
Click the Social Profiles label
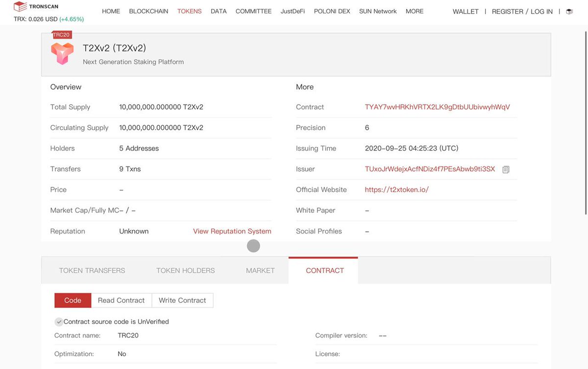319,231
